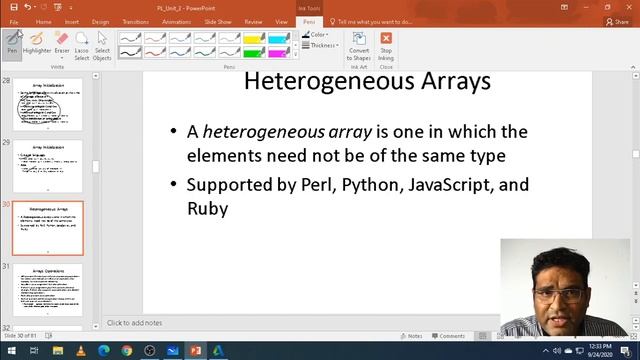Viewport: 640px width, 360px height.
Task: Switch to PowerPoint taskbar icon
Action: click(x=196, y=351)
